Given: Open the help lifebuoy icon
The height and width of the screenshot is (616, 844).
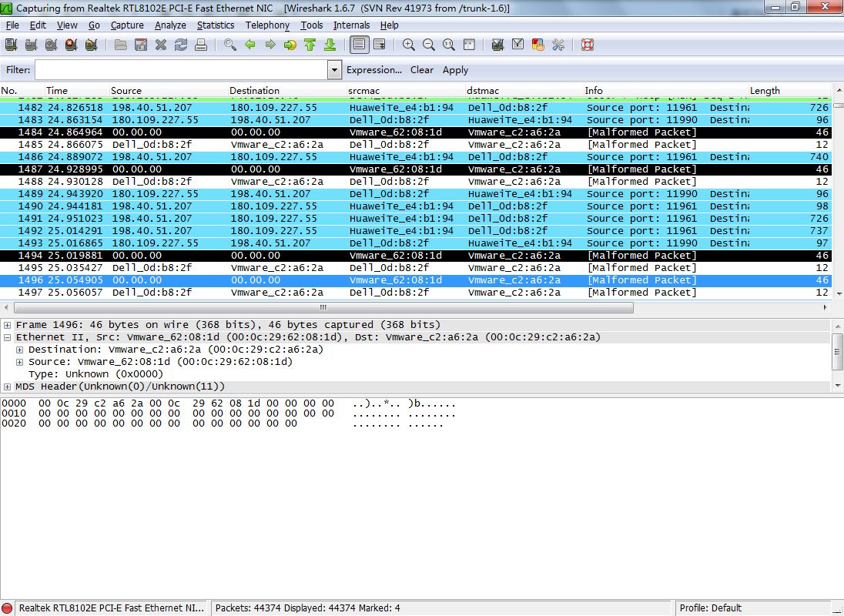Looking at the screenshot, I should (x=588, y=45).
